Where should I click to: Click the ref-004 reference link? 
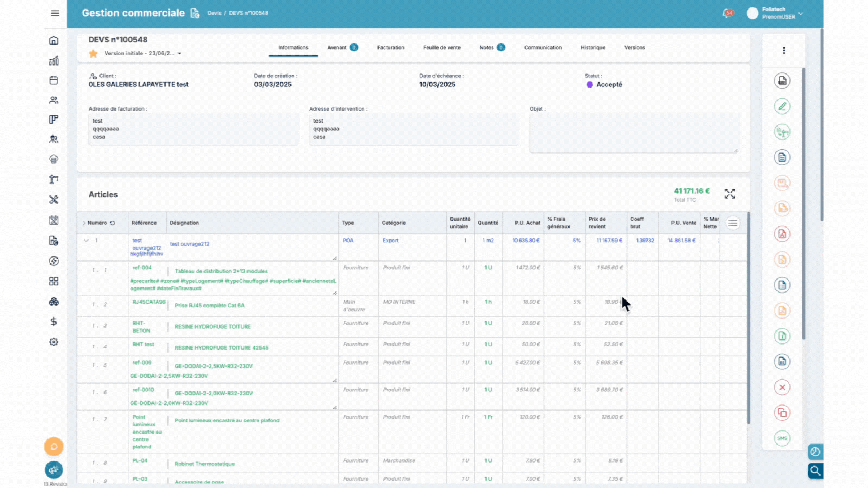142,268
